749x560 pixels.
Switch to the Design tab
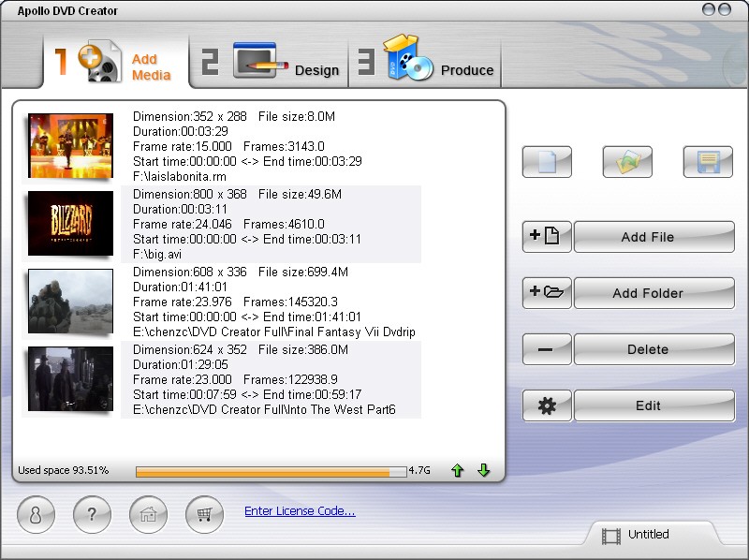[272, 64]
